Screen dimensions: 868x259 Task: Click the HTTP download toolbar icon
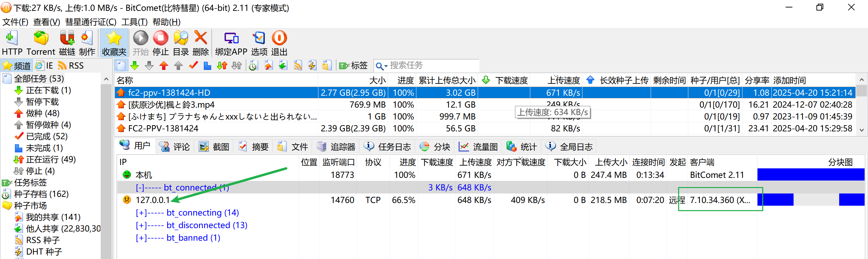(12, 43)
